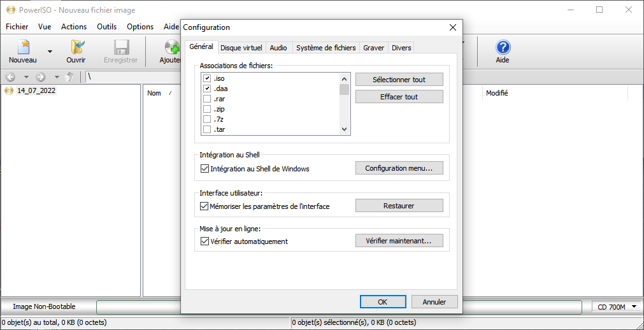Open the Aide menu in menu bar
The width and height of the screenshot is (644, 330).
171,27
